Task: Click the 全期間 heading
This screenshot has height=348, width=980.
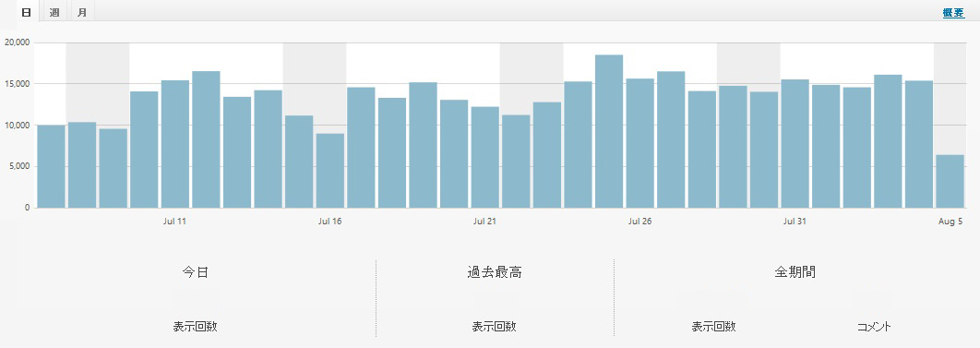Action: pyautogui.click(x=795, y=272)
